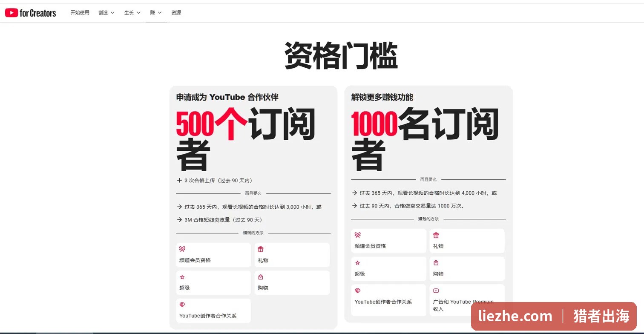Click text 3 次合格上传（过去 90 天内）
The width and height of the screenshot is (644, 334).
click(x=218, y=181)
